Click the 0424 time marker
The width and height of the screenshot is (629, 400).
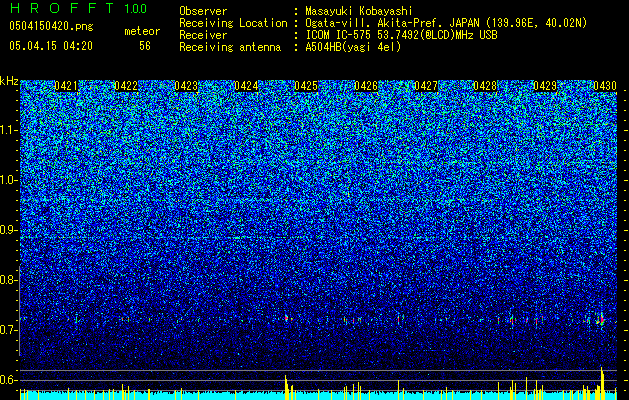tap(246, 86)
